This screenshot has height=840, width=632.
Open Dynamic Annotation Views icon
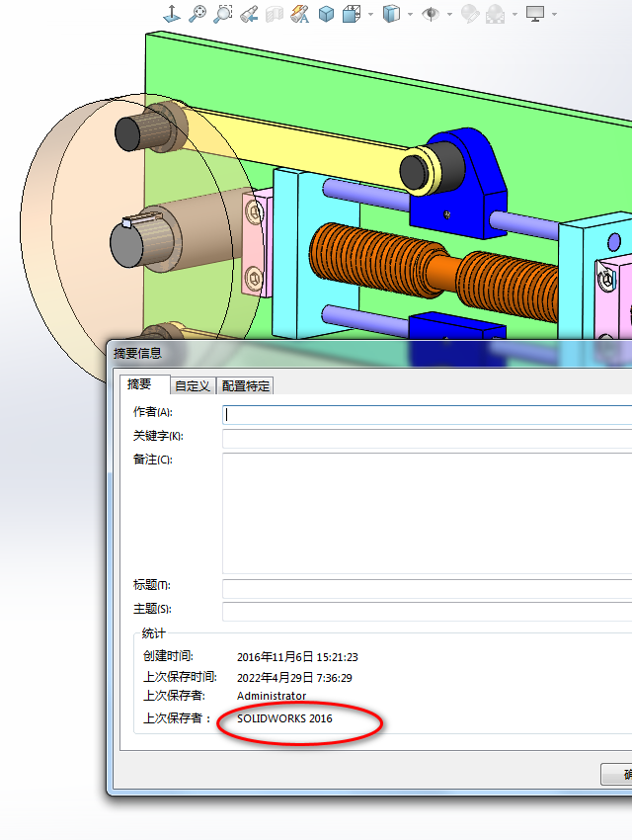pos(299,14)
